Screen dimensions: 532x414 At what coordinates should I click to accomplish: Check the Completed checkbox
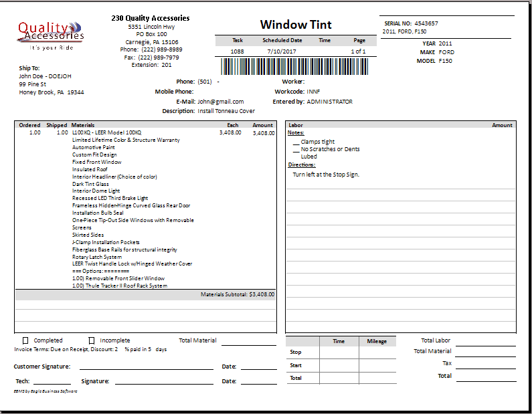[25, 340]
